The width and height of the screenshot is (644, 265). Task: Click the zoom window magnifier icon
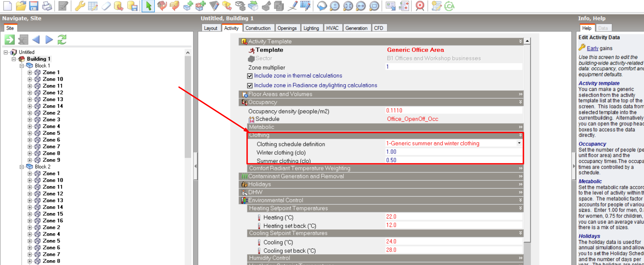coord(374,6)
